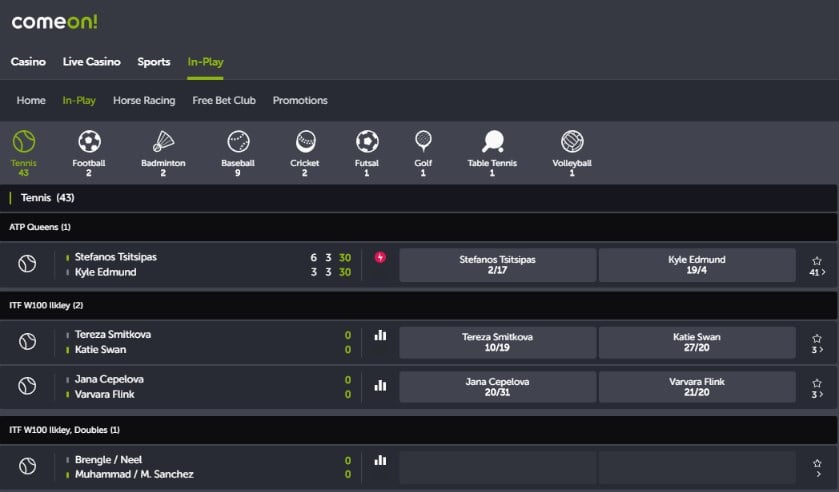Click tennis ball icon beside Tereza Smitkova match
This screenshot has height=492, width=839.
point(27,342)
